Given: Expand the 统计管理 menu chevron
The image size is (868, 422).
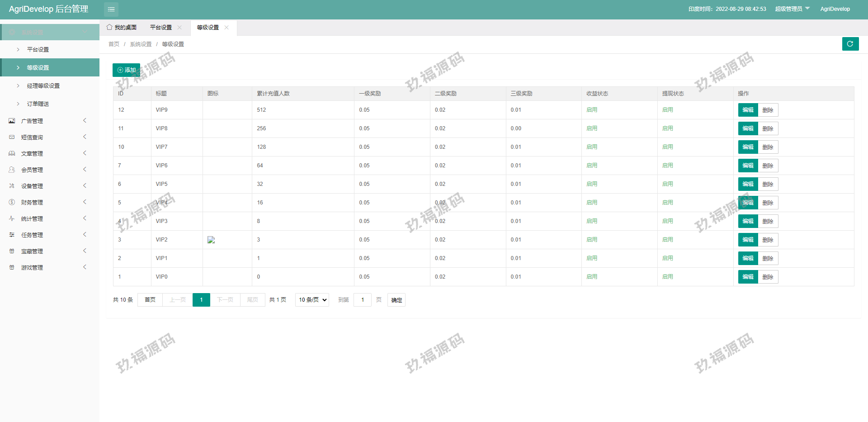Looking at the screenshot, I should click(85, 218).
